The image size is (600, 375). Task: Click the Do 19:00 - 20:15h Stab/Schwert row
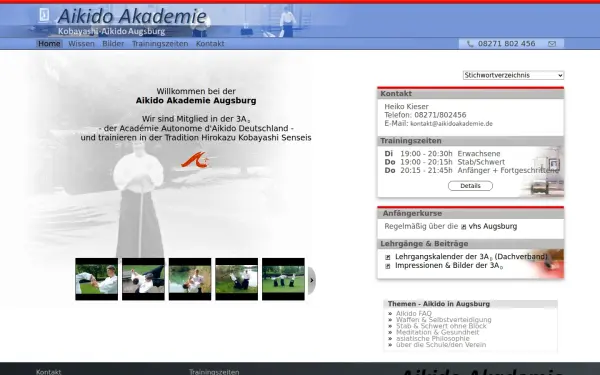tap(445, 162)
